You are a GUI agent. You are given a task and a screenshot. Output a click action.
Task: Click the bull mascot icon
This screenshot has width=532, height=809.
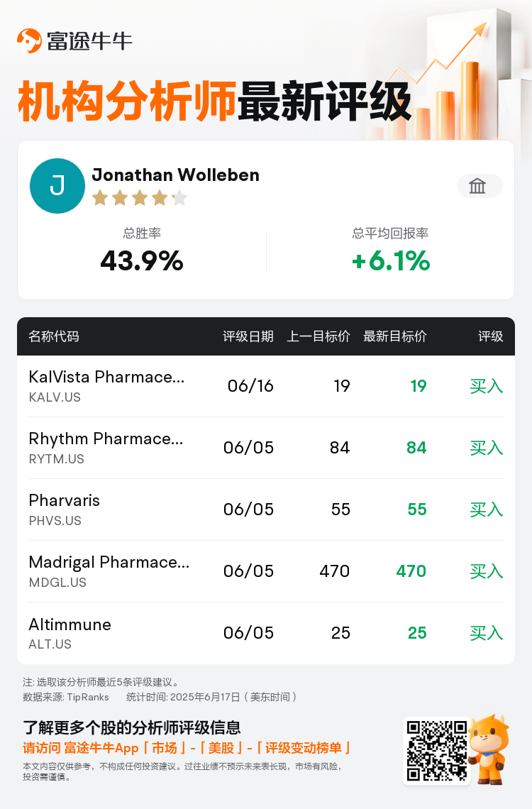(489, 749)
